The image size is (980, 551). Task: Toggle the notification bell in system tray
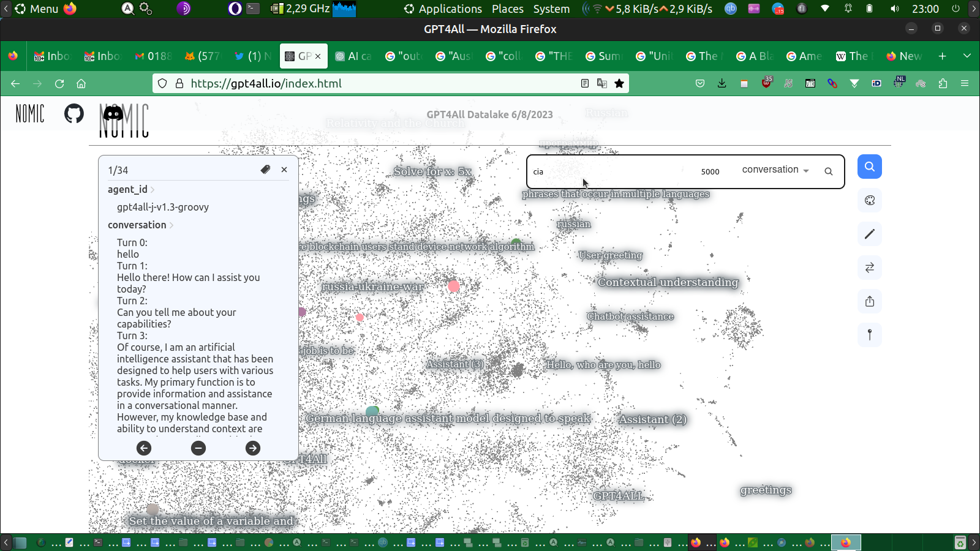point(848,9)
